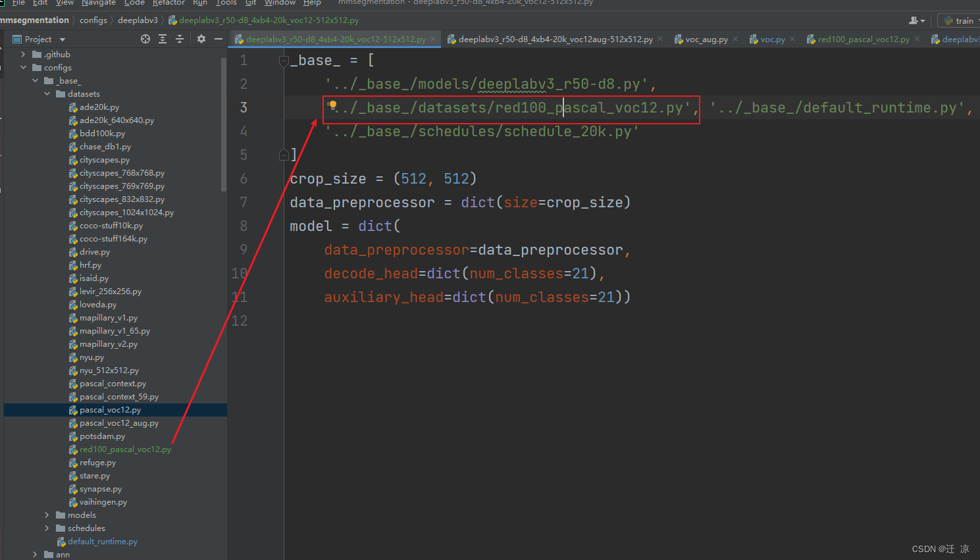Select mapillary_v1_65.py file
The height and width of the screenshot is (560, 980).
click(115, 331)
